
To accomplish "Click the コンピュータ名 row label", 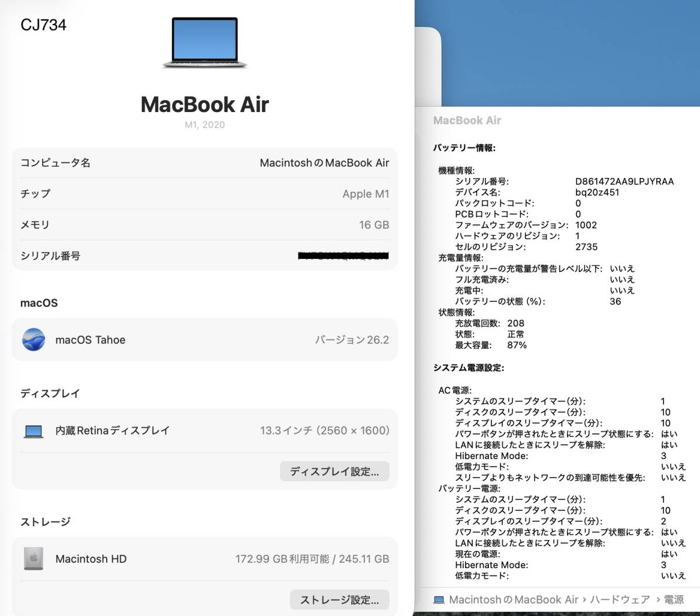I will (x=55, y=163).
